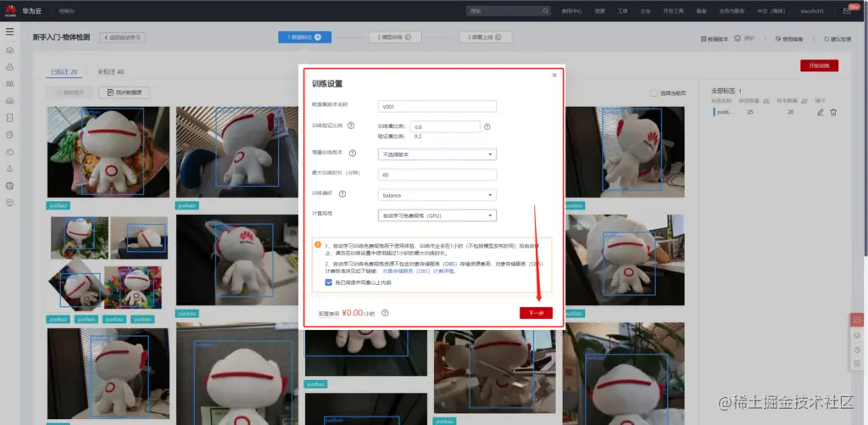Tick the 选择当前页 checkbox
This screenshot has height=425, width=868.
654,93
